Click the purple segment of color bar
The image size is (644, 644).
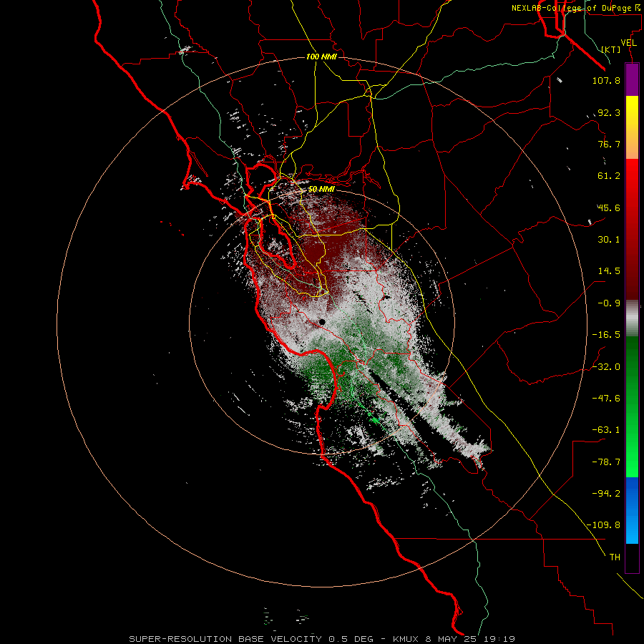(632, 79)
